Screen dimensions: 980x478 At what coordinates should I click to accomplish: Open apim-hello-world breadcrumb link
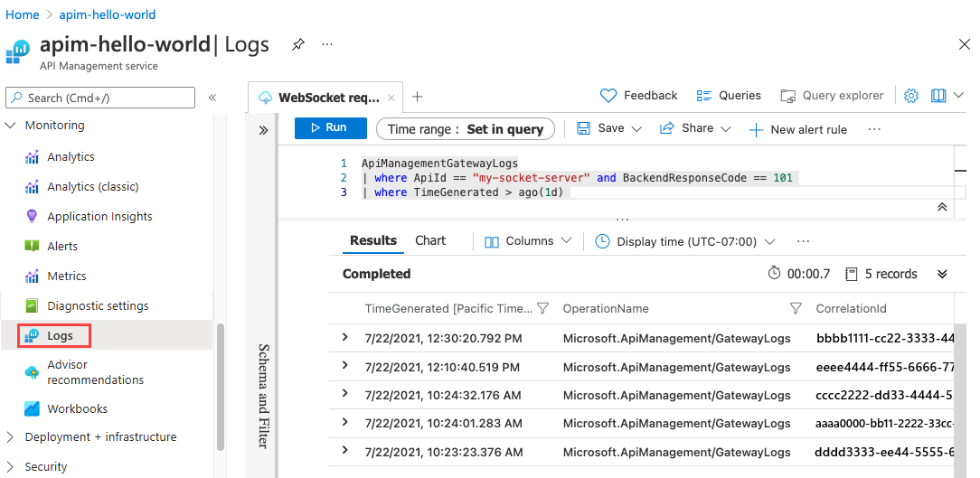(x=107, y=14)
